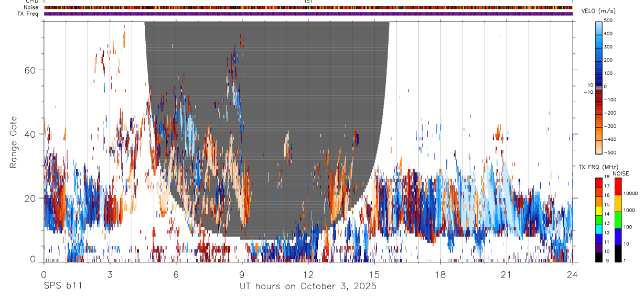644x297 pixels.
Task: Click the 'TX Freq' row label at top left
Action: point(29,14)
